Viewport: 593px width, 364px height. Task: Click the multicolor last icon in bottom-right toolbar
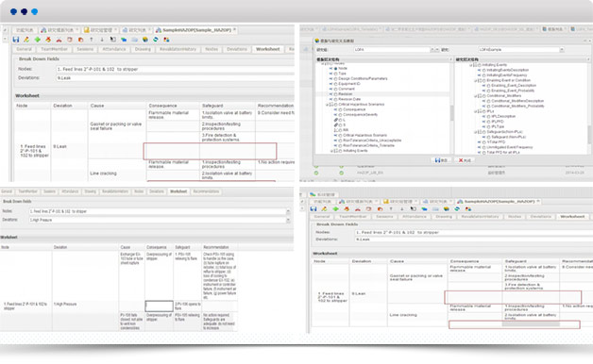coord(468,208)
